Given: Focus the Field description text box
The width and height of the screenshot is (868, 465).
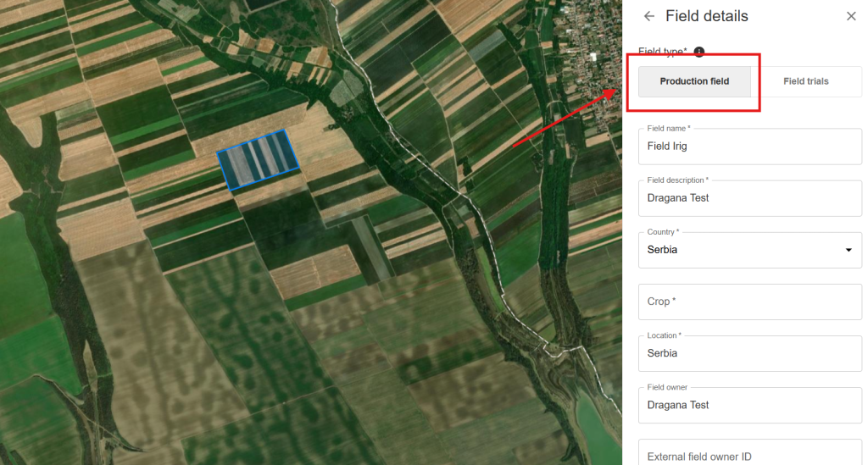Looking at the screenshot, I should tap(749, 198).
